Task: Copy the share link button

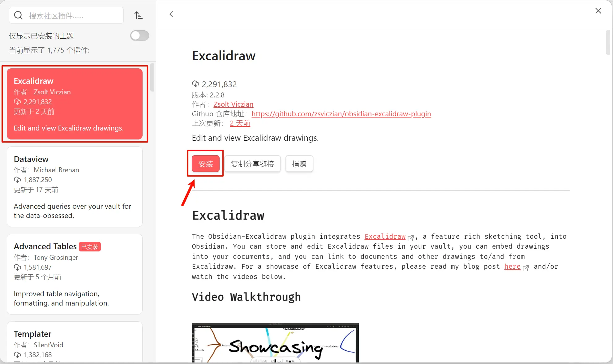Action: (252, 164)
